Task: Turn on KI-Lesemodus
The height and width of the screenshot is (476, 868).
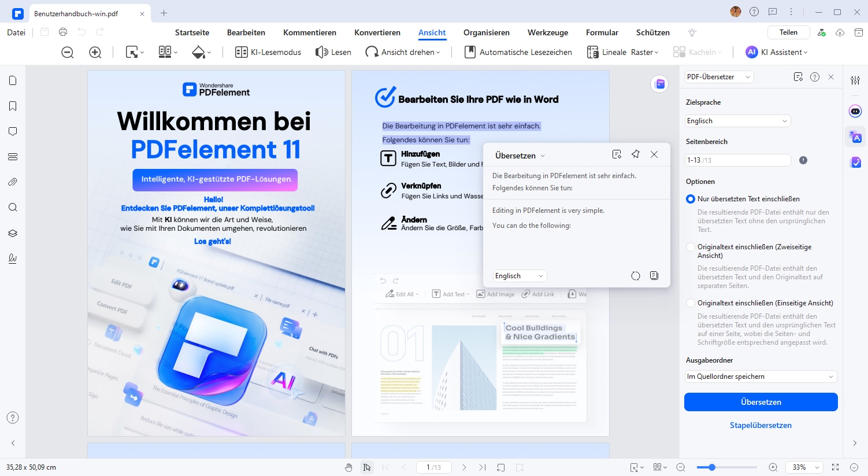Action: pyautogui.click(x=268, y=52)
